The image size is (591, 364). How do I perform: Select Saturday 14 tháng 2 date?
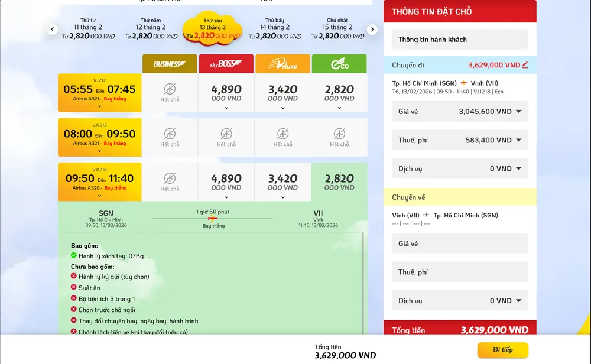[275, 28]
